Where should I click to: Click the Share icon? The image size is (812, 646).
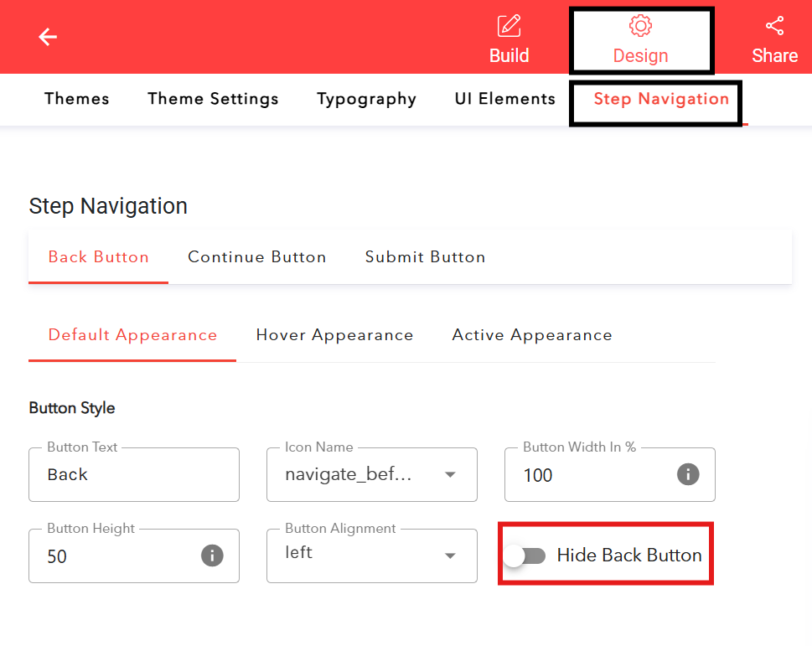tap(773, 25)
